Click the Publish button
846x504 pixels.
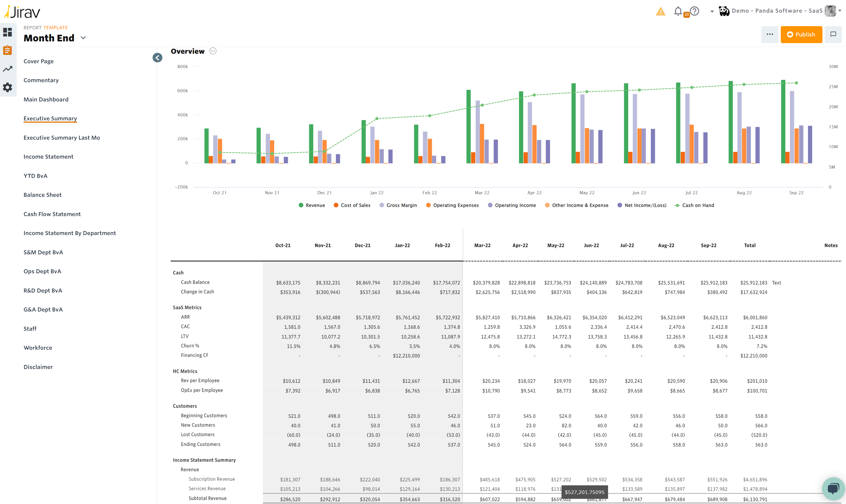[x=801, y=34]
